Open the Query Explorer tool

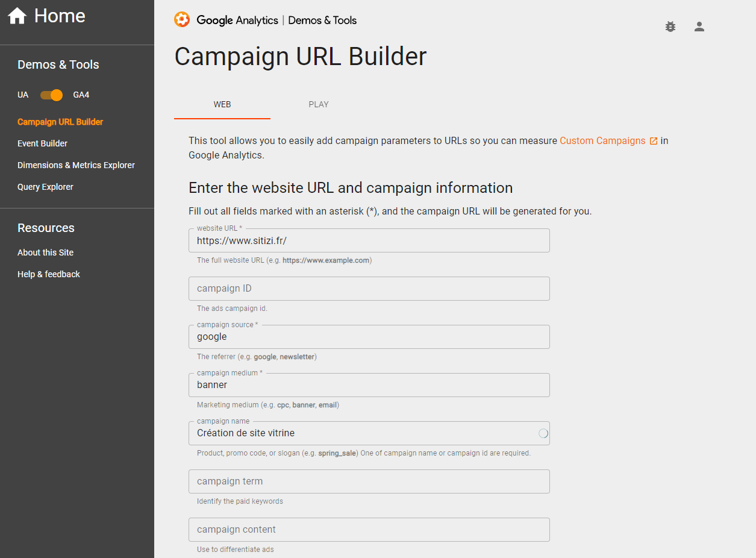tap(45, 187)
